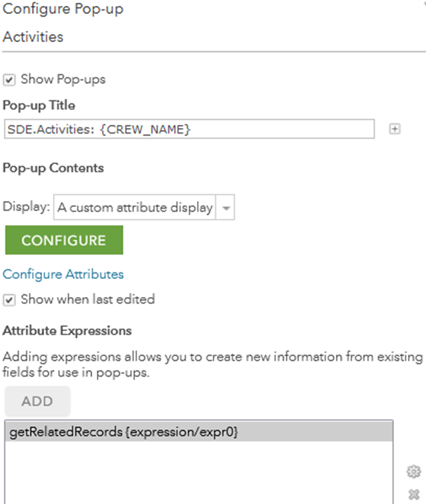Expand the Display dropdown arrow
This screenshot has width=426, height=504.
point(226,208)
